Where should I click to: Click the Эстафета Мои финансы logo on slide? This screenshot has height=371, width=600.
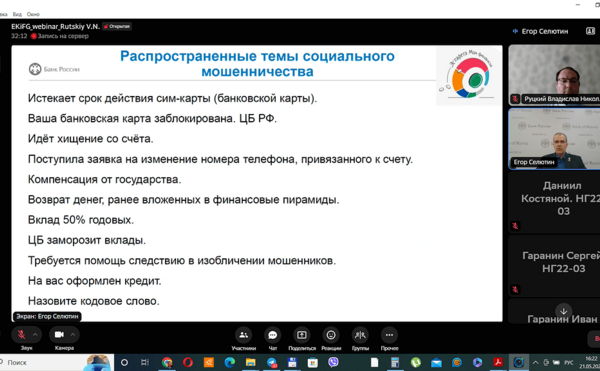468,75
